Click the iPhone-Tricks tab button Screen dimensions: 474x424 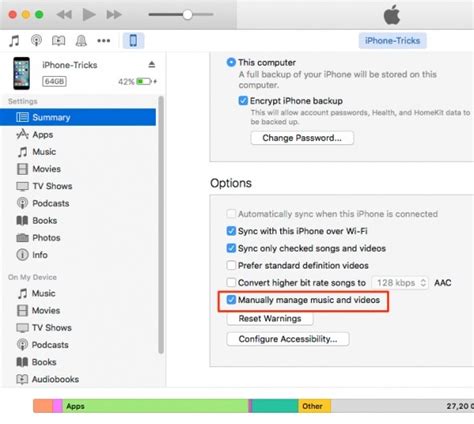(392, 41)
